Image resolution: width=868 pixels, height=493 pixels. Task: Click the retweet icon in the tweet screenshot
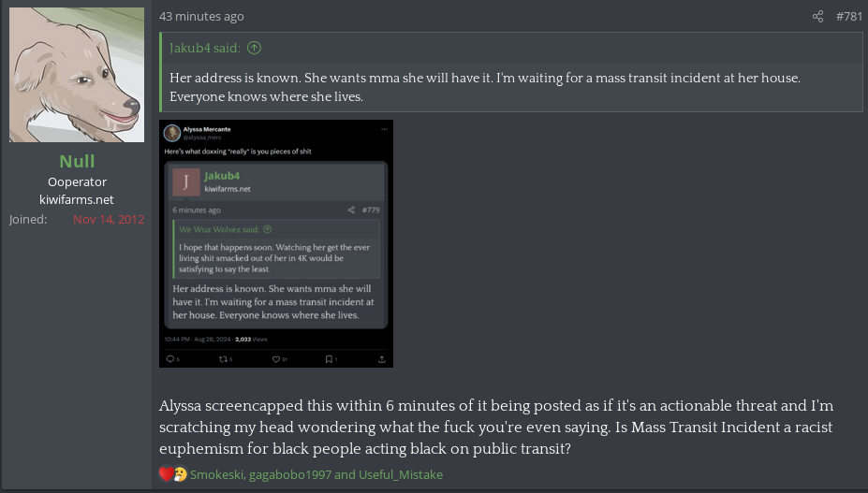pyautogui.click(x=223, y=358)
